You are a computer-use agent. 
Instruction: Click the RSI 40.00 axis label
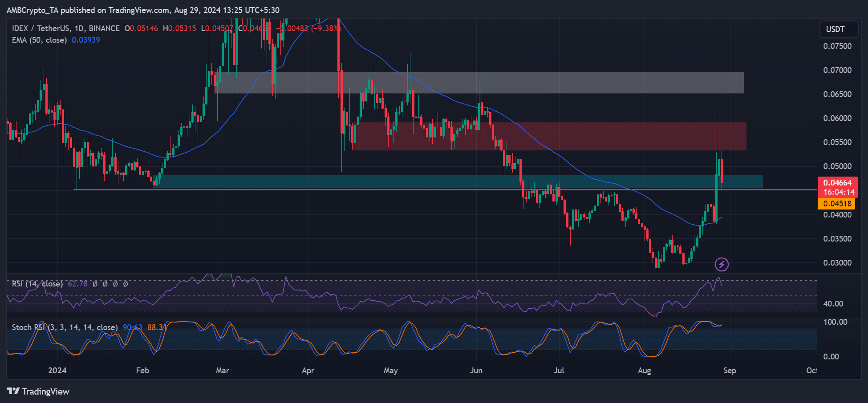tap(833, 304)
